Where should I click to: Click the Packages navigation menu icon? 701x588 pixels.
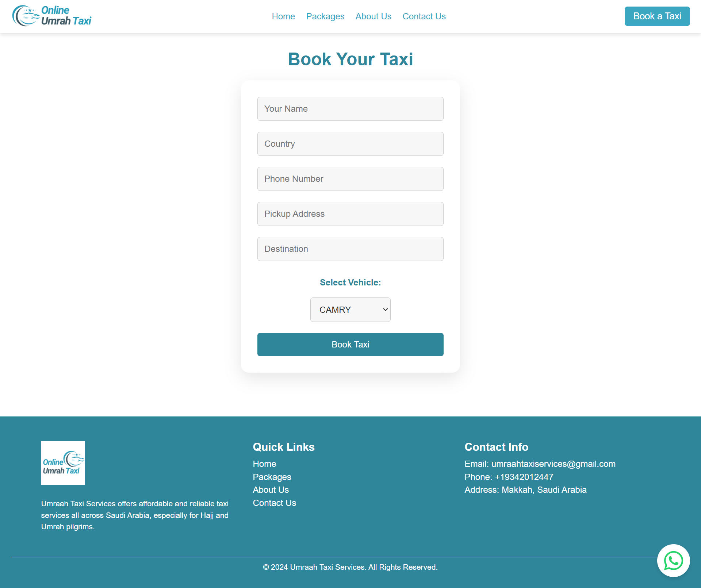[325, 16]
